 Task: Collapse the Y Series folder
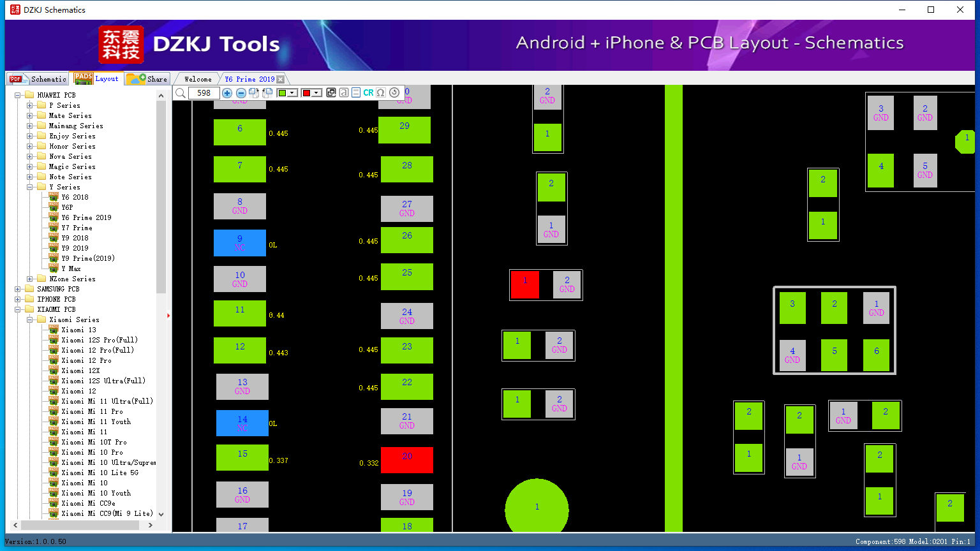pyautogui.click(x=30, y=187)
